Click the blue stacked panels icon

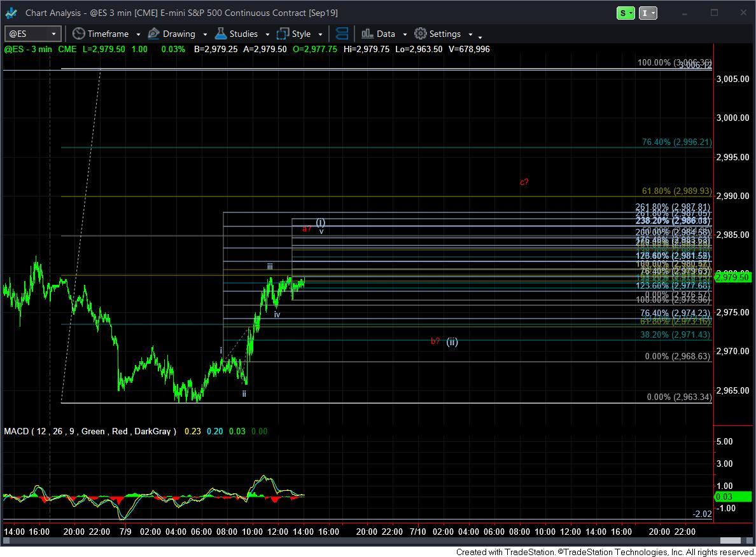click(x=341, y=34)
